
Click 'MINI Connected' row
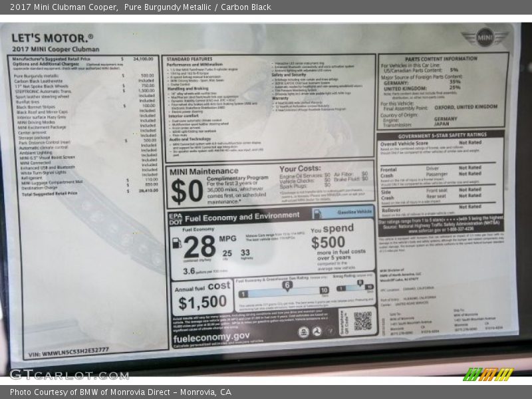88,163
